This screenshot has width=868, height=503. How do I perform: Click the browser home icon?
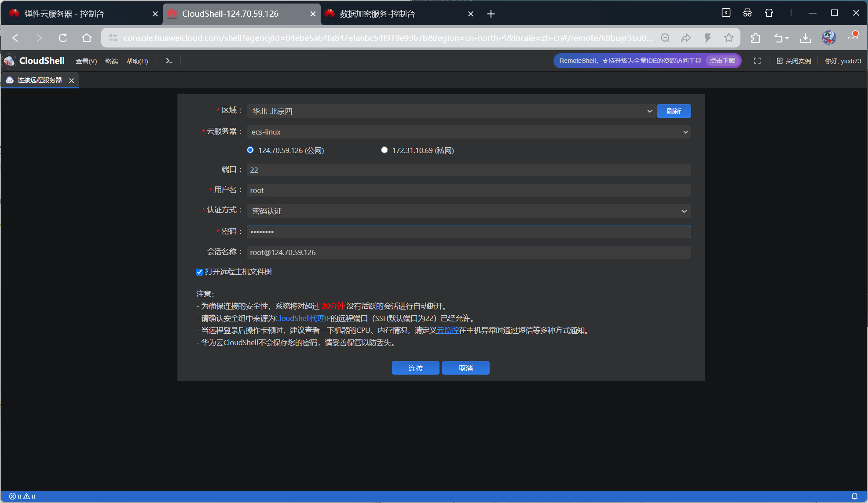coord(87,38)
